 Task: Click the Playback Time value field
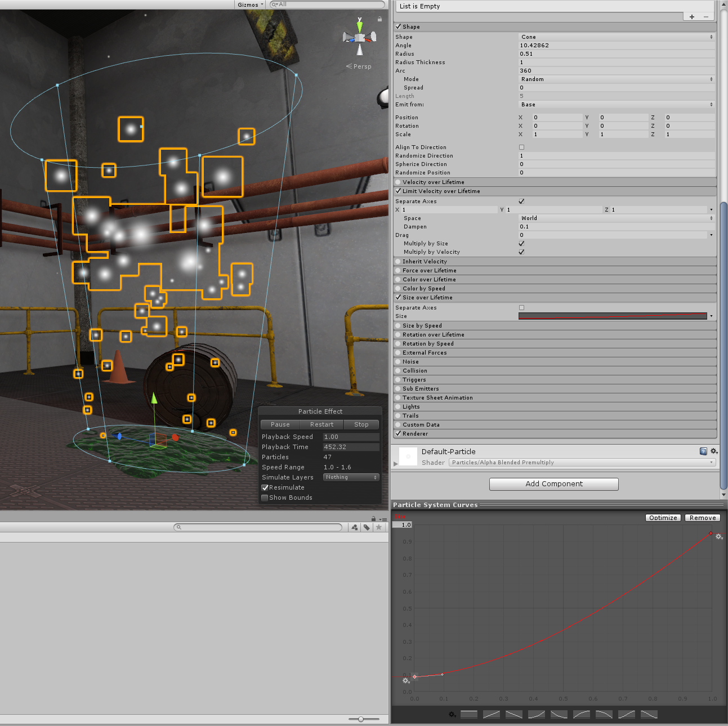350,447
